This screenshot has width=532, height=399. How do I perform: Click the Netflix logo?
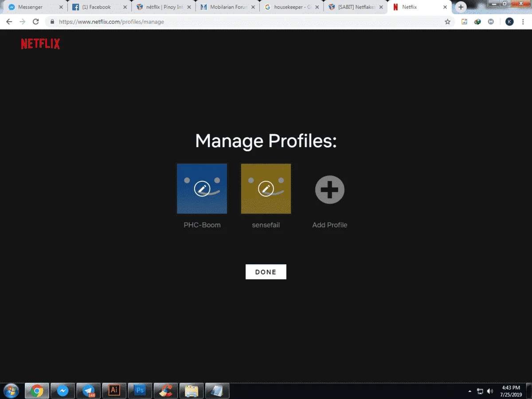point(40,43)
